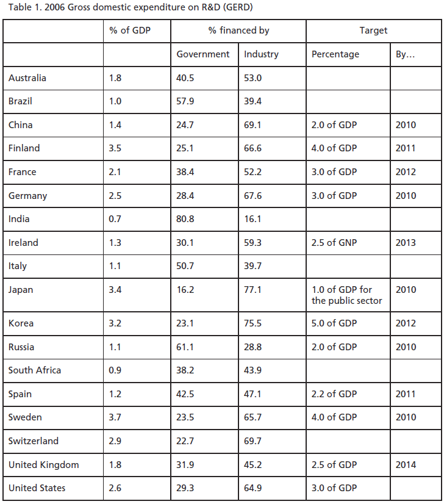Click Finland's % of GDP value 3.5
The image size is (444, 504).
coord(115,148)
